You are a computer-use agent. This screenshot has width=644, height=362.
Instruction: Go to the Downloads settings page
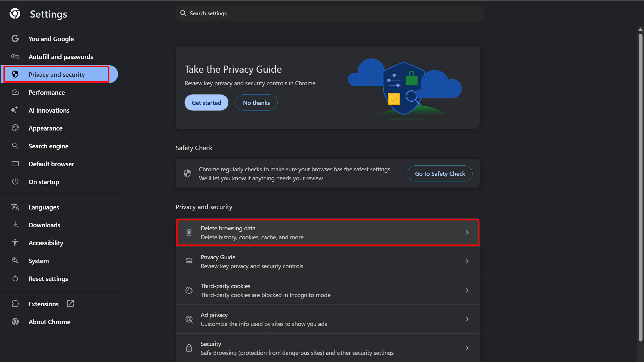(x=44, y=225)
